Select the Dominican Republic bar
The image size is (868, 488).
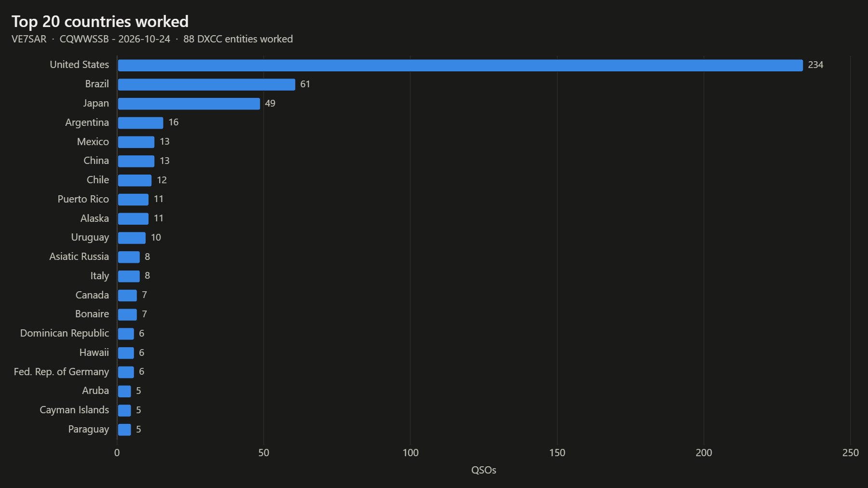126,334
